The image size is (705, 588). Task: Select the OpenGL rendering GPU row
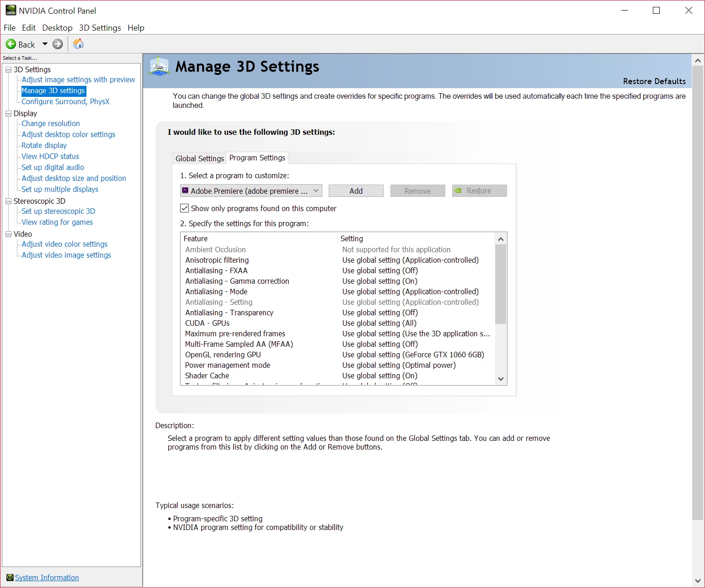click(x=338, y=355)
